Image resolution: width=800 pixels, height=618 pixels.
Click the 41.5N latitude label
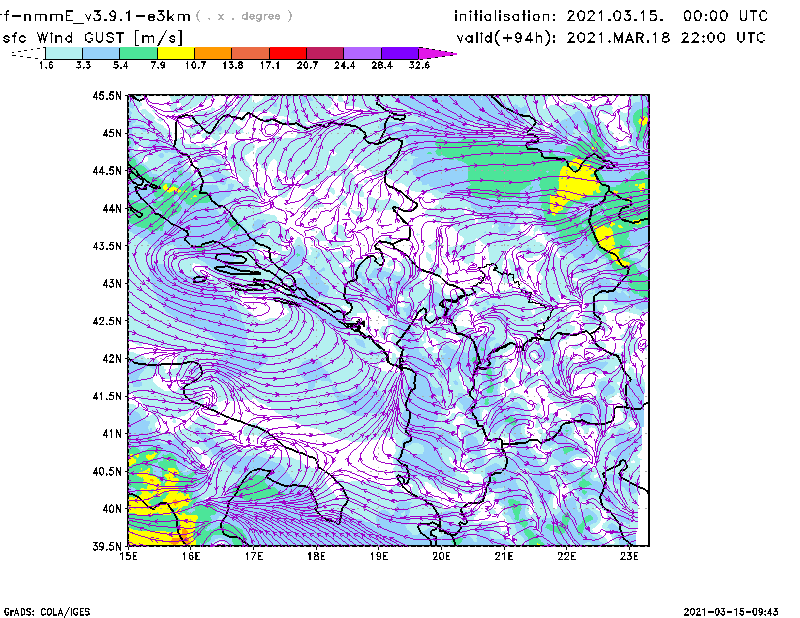107,396
